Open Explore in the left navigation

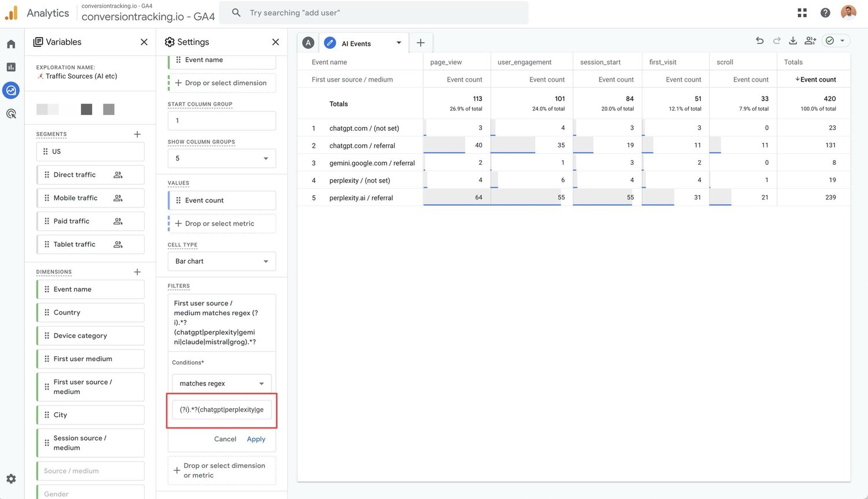click(x=11, y=90)
